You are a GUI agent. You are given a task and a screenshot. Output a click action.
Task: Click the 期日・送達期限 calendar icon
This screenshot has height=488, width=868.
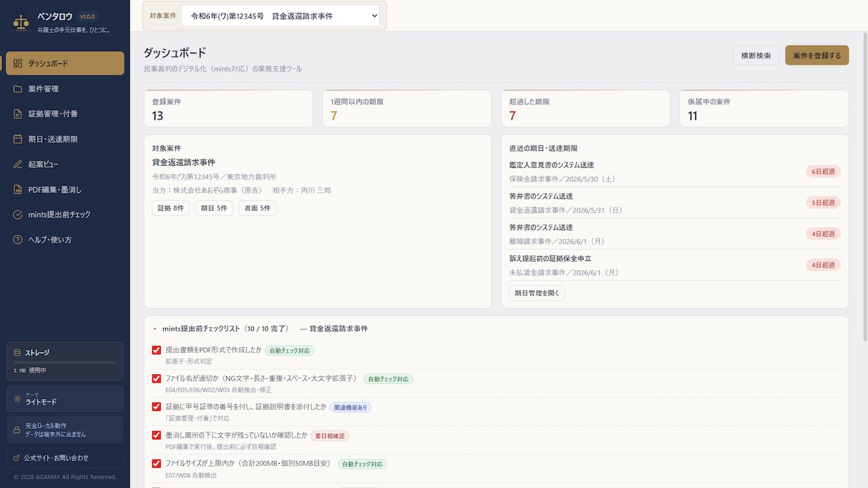tap(18, 139)
